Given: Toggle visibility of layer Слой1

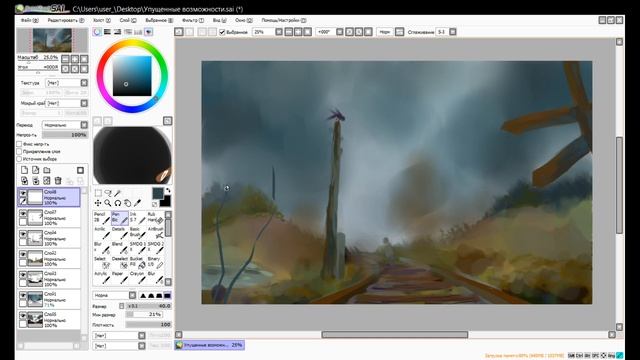Looking at the screenshot, I should click(x=23, y=295).
